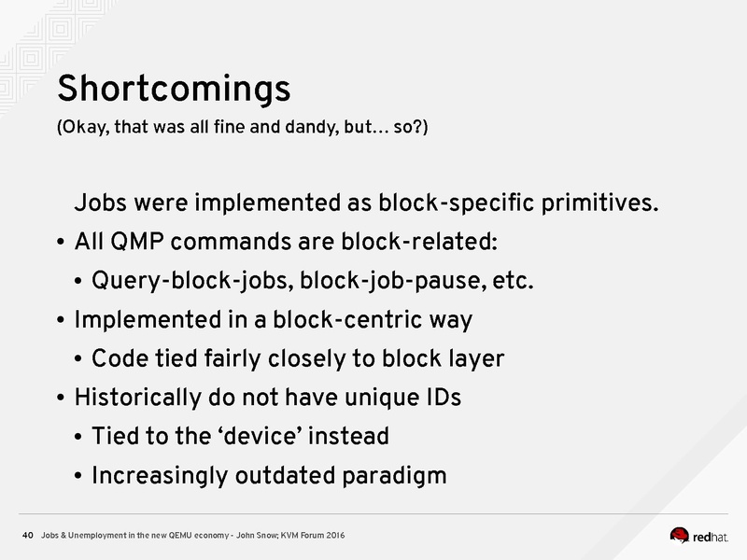Select the slide number 40
The height and width of the screenshot is (560, 747).
(28, 535)
